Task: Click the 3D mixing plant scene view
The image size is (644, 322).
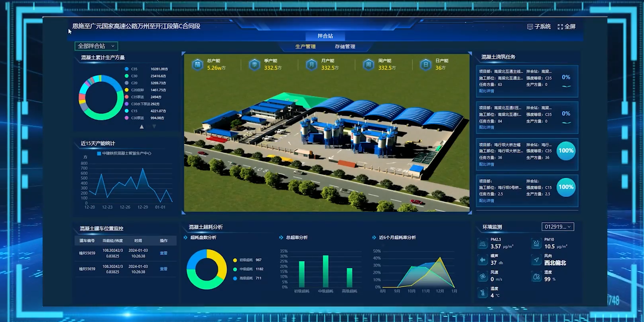Action: click(x=327, y=132)
